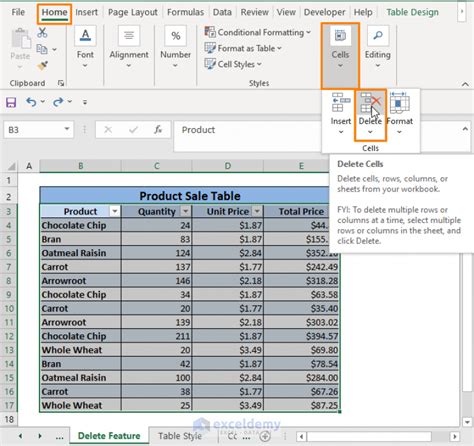This screenshot has height=446, width=474.
Task: Open Cell Styles dropdown
Action: [x=233, y=64]
